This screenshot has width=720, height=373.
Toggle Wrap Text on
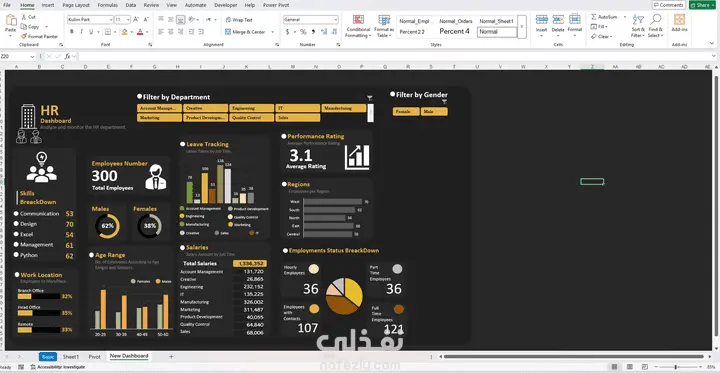click(x=239, y=20)
